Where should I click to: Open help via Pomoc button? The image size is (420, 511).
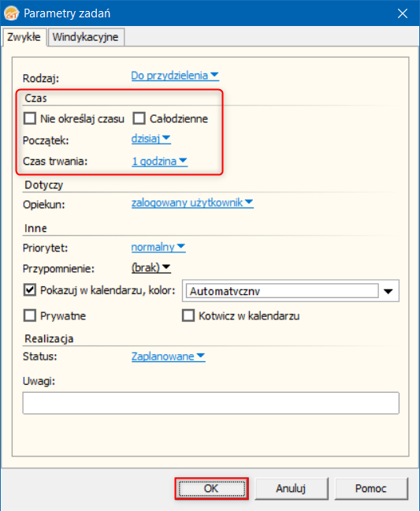371,488
